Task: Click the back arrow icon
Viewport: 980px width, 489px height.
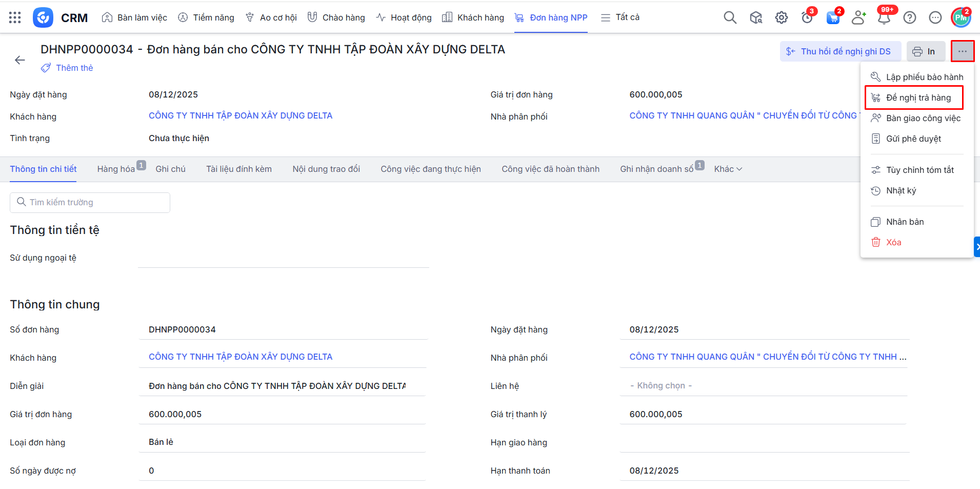Action: 20,60
